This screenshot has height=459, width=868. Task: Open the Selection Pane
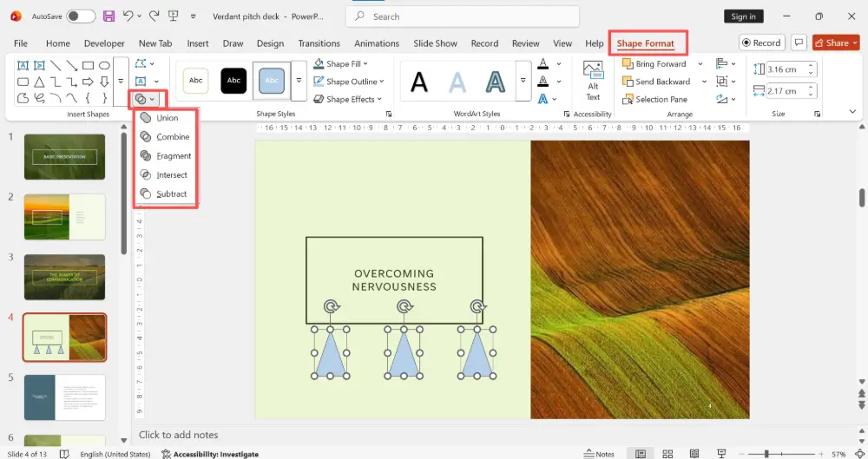tap(655, 99)
